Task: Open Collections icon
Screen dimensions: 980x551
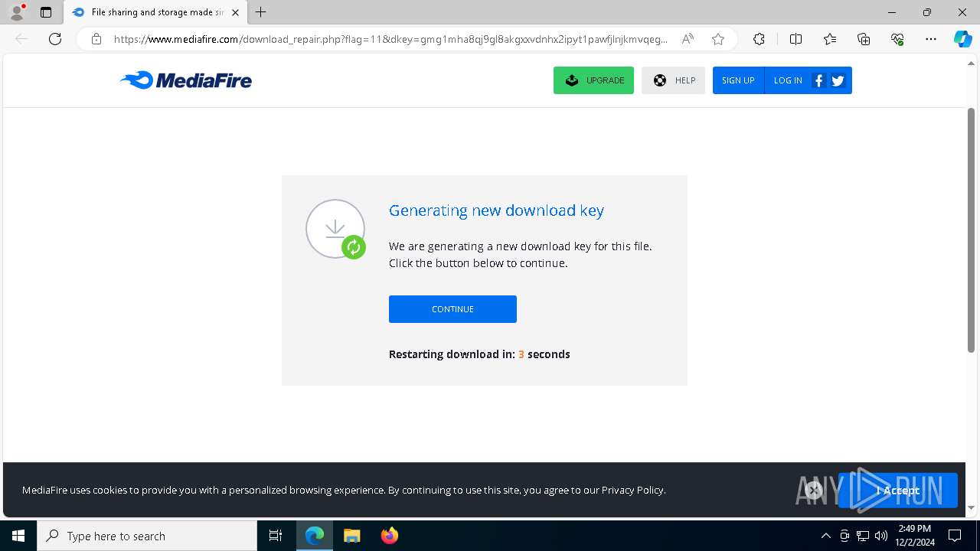Action: point(864,39)
